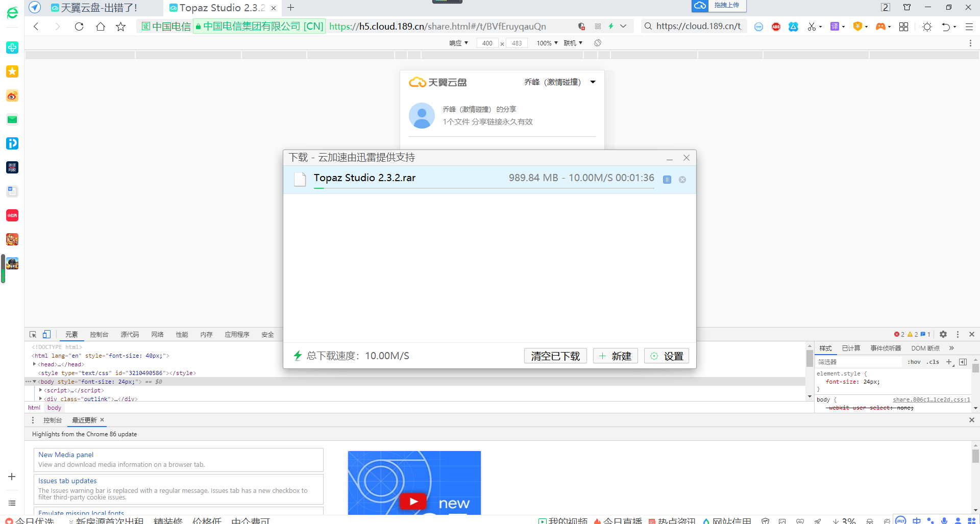Click 清空已下载 button in download window
The height and width of the screenshot is (524, 980).
pyautogui.click(x=555, y=356)
